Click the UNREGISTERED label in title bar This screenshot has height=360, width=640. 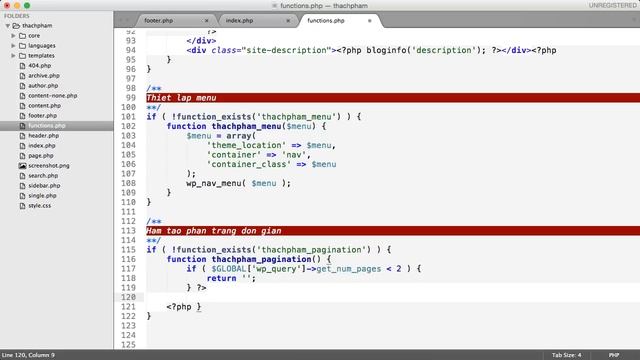(613, 5)
